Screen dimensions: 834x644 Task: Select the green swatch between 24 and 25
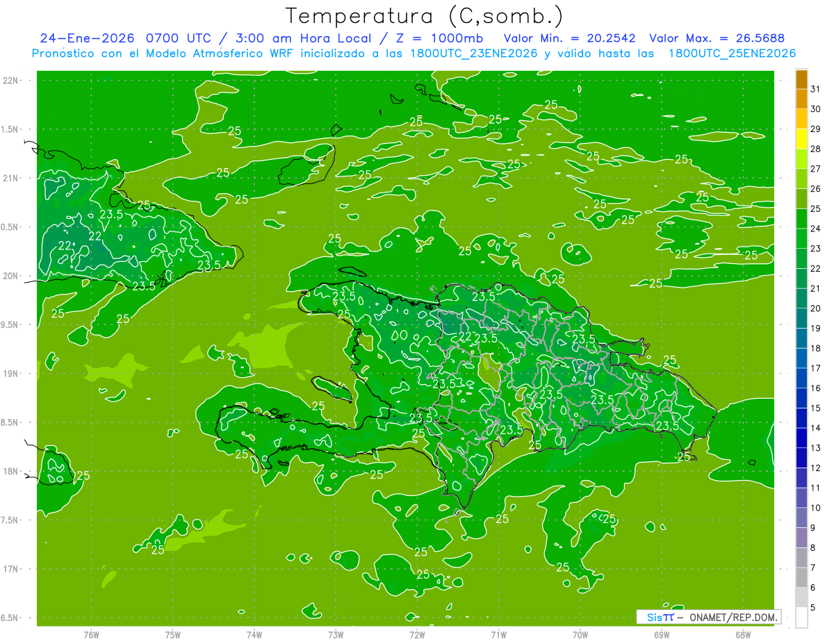pyautogui.click(x=801, y=218)
